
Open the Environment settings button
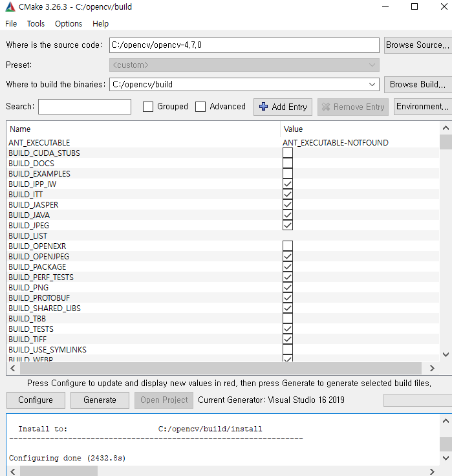(422, 107)
